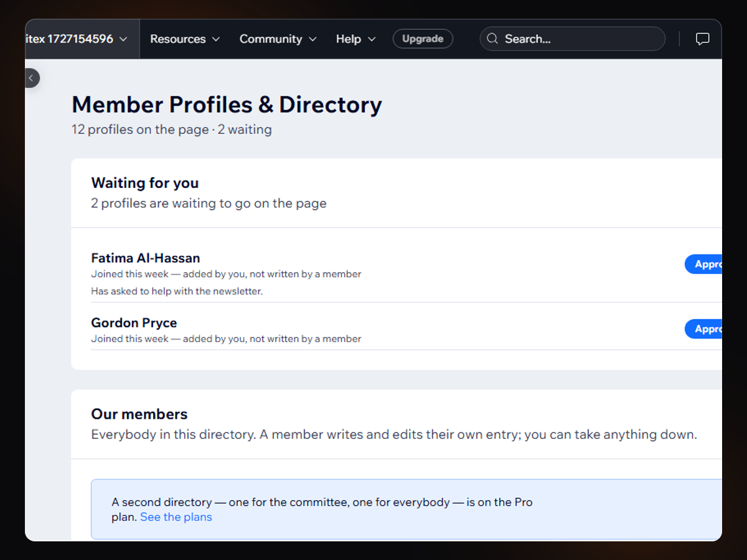Approve Fatima Al-Hassan's profile
The image size is (747, 560).
pos(703,264)
